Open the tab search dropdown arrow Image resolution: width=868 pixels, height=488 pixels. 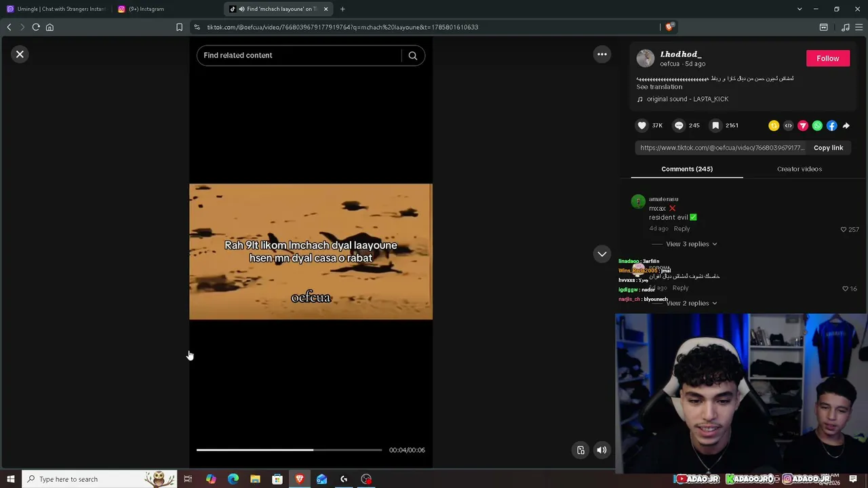point(800,9)
